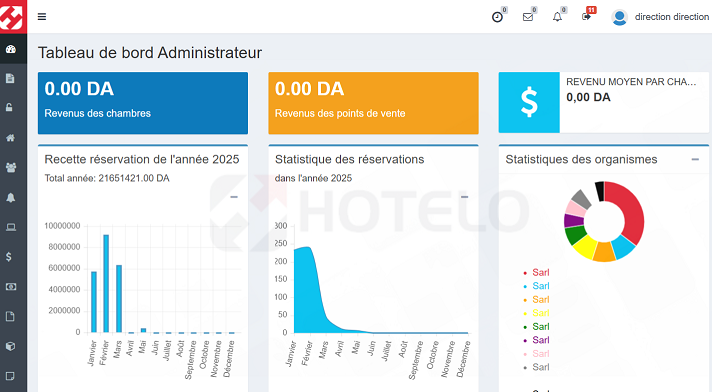The image size is (712, 392).
Task: Open the sticky note sidebar icon
Action: coord(10,376)
